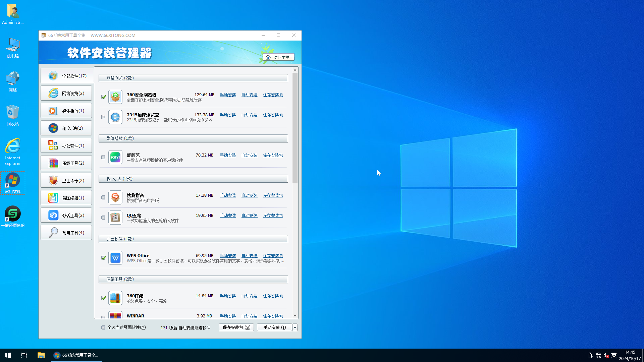Viewport: 644px width, 362px height.
Task: Click 自动安装 link for 2345加速浏览器
Action: [x=249, y=115]
